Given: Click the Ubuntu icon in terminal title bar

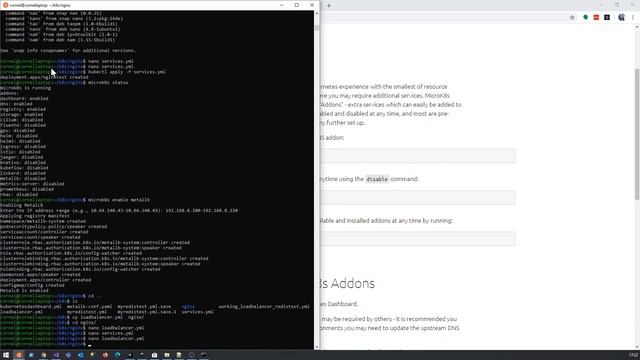Looking at the screenshot, I should (5, 5).
